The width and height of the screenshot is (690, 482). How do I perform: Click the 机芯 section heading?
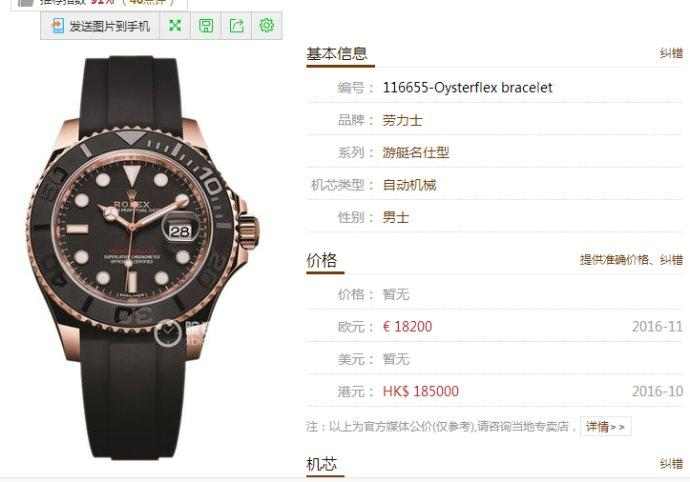[321, 464]
